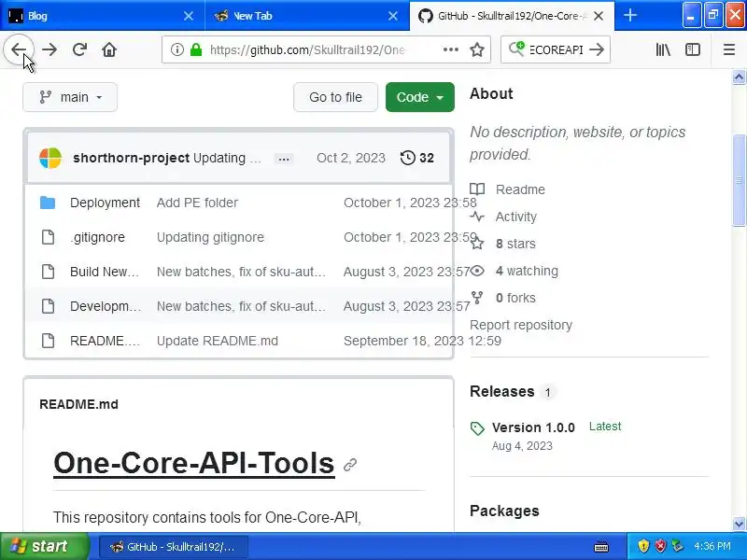Click the watching eye icon
Screen dimensions: 747x560
477,271
